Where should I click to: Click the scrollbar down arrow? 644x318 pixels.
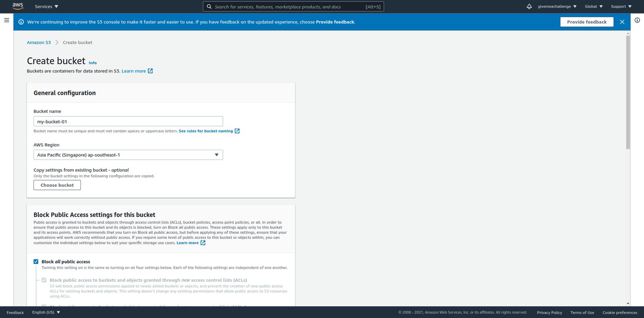pyautogui.click(x=628, y=304)
